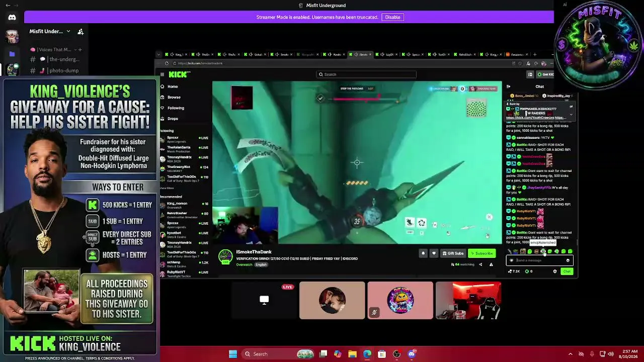Image resolution: width=644 pixels, height=362 pixels.
Task: Open Discord direct messages home icon
Action: click(12, 17)
